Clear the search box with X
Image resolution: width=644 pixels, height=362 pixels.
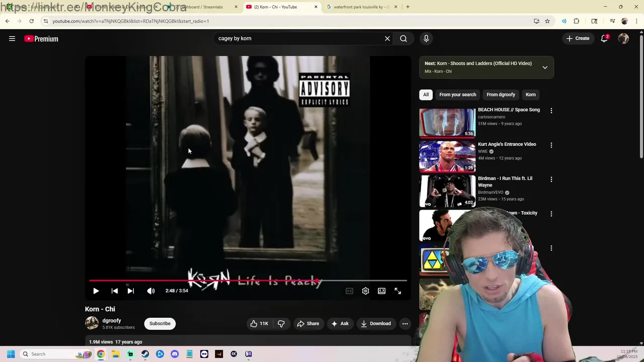pos(387,38)
